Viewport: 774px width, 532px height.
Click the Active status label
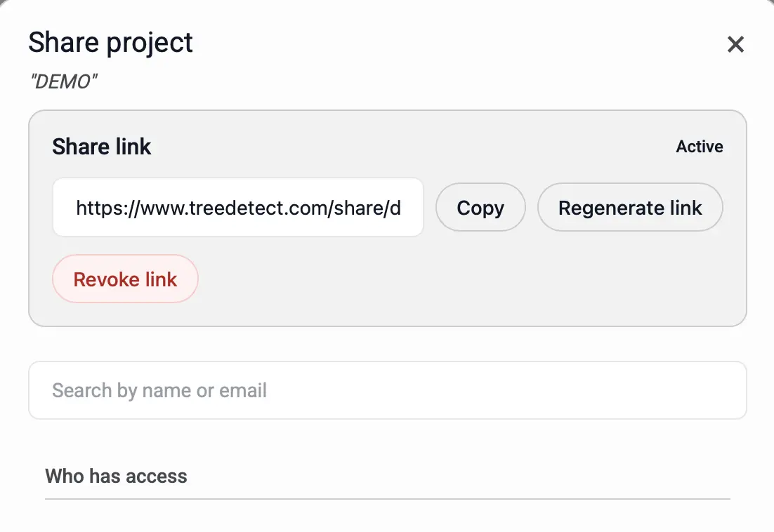pos(699,147)
